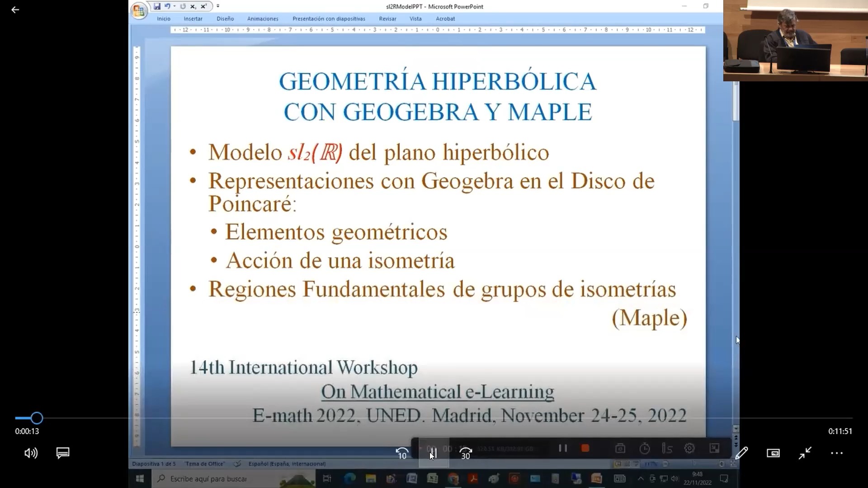Open PowerPoint from taskbar
Viewport: 868px width, 488px height.
tap(597, 479)
